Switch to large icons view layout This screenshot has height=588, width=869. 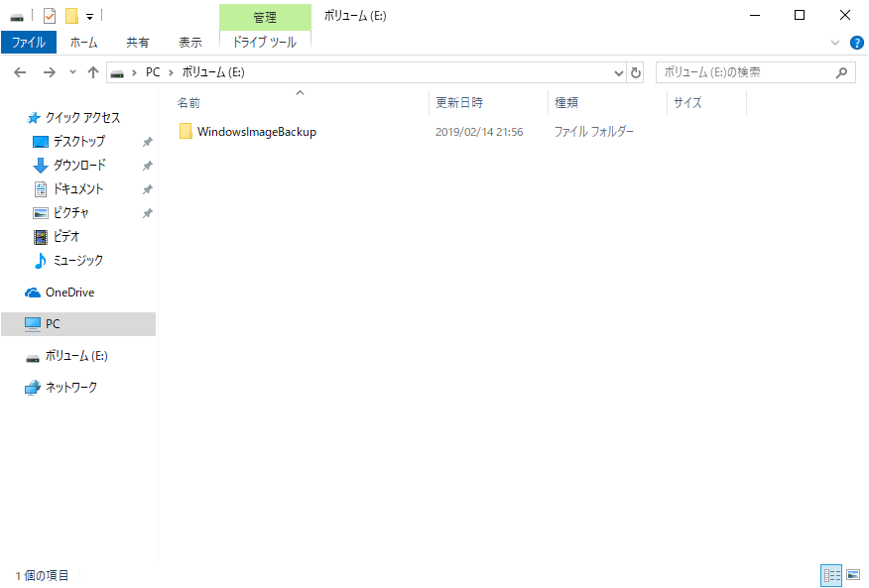point(853,575)
